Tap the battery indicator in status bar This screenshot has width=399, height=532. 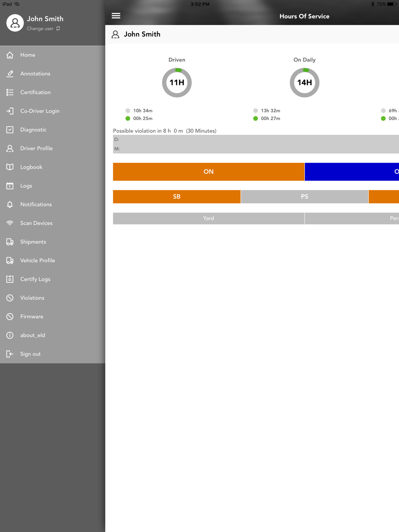[x=392, y=4]
